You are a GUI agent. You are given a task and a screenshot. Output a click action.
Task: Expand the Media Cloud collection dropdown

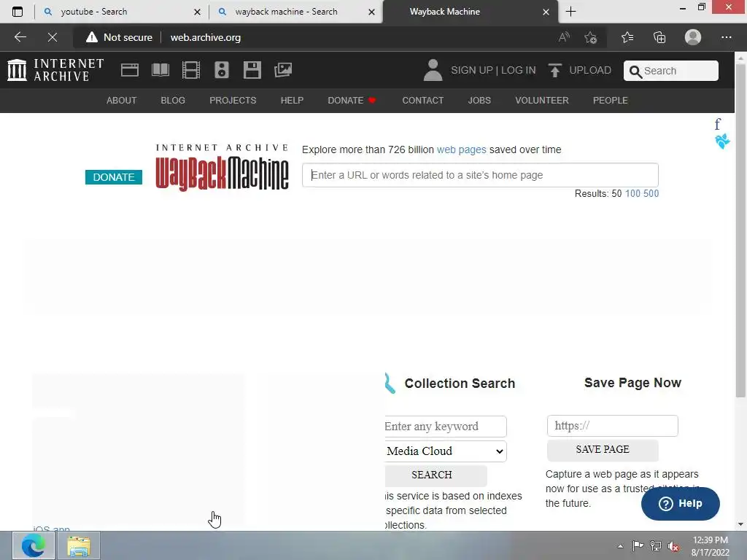(446, 451)
